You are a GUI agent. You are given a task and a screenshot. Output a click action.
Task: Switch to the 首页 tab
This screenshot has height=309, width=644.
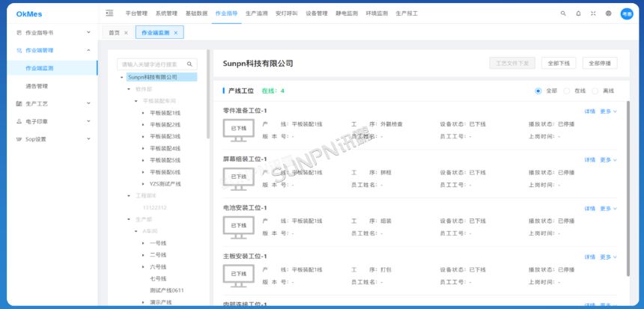pos(114,33)
